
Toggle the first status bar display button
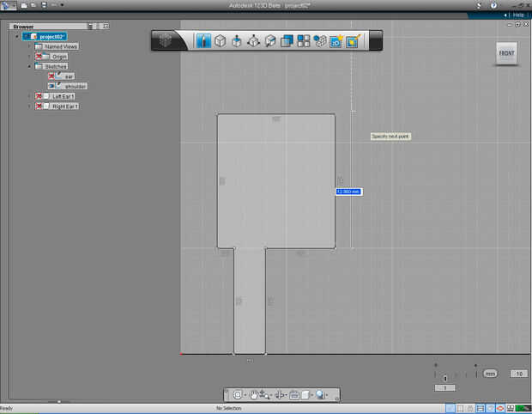[x=450, y=408]
